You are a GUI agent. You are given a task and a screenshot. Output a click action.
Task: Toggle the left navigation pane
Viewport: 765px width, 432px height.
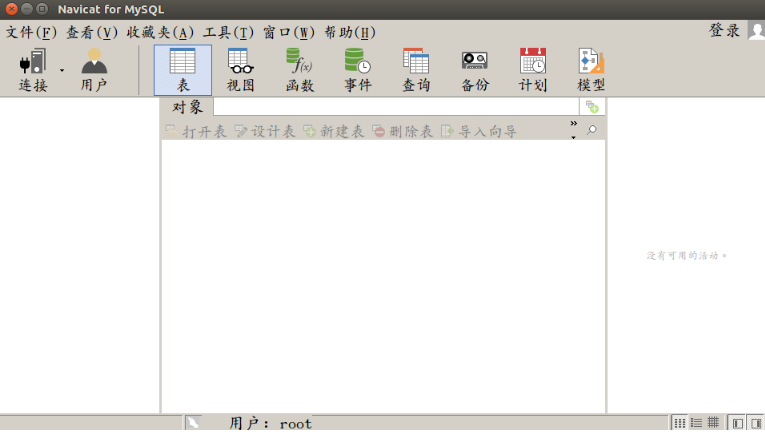[x=738, y=423]
